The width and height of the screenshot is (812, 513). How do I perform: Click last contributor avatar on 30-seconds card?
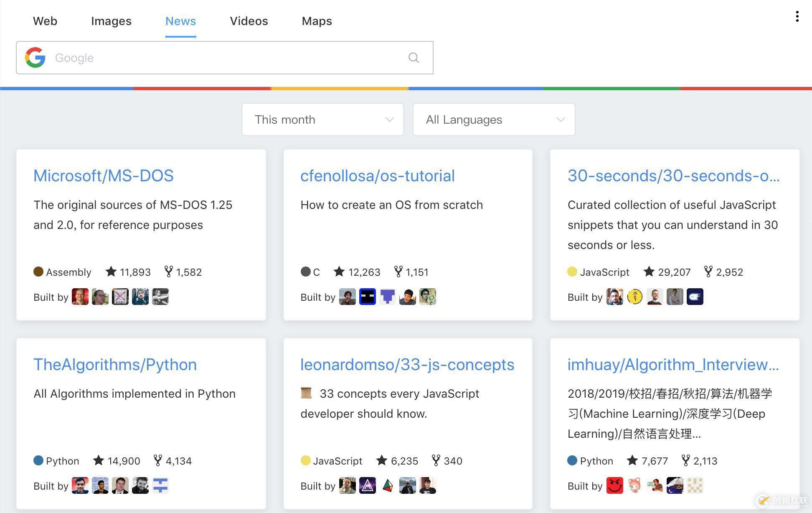[x=695, y=297]
